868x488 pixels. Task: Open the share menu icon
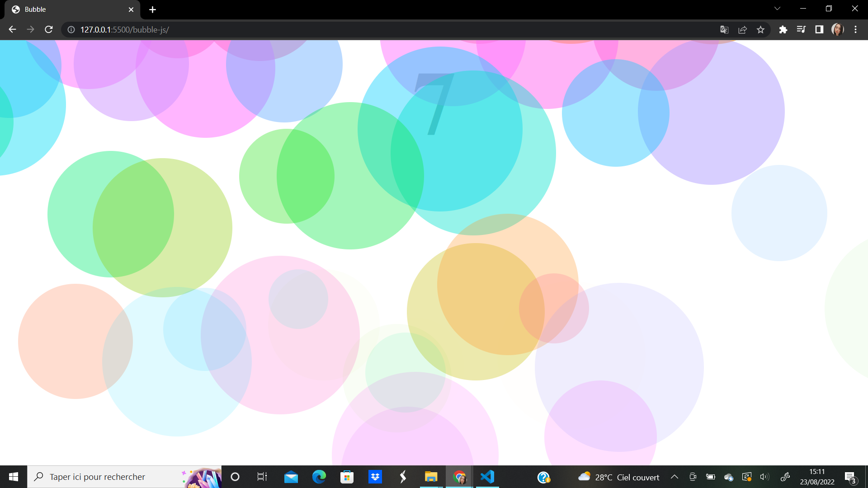click(743, 29)
